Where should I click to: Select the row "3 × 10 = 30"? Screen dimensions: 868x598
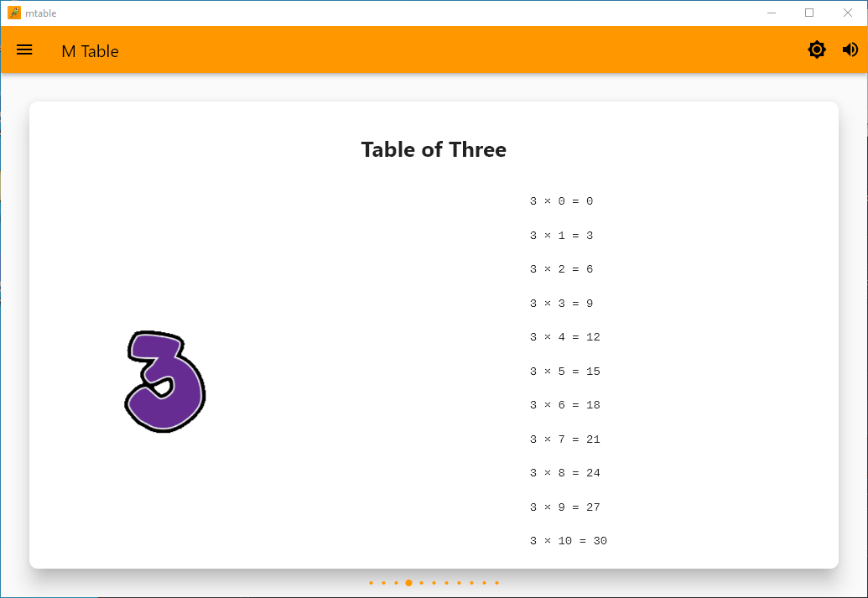pyautogui.click(x=569, y=541)
